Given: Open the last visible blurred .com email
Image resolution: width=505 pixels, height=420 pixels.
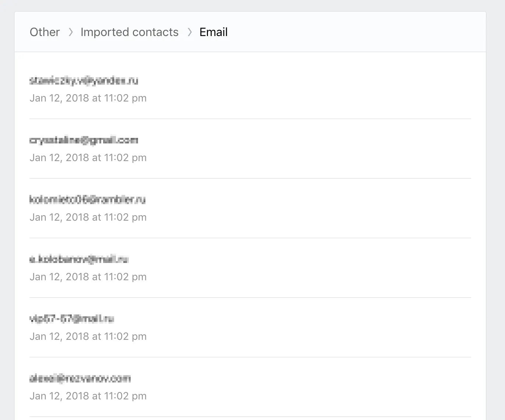Looking at the screenshot, I should coord(80,378).
